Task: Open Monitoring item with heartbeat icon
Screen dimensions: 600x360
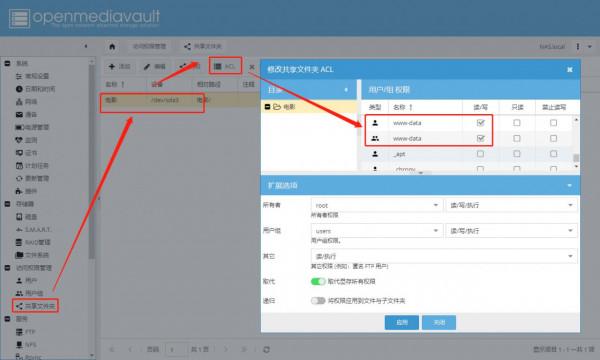Action: (26, 140)
